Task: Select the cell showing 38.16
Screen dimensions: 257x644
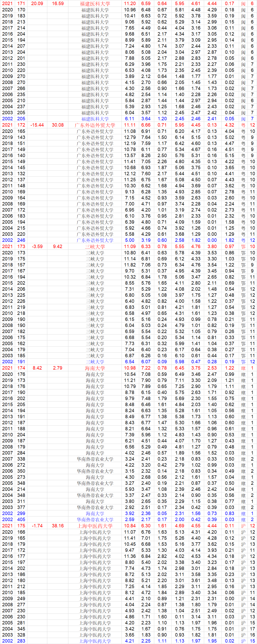Action: pyautogui.click(x=58, y=526)
